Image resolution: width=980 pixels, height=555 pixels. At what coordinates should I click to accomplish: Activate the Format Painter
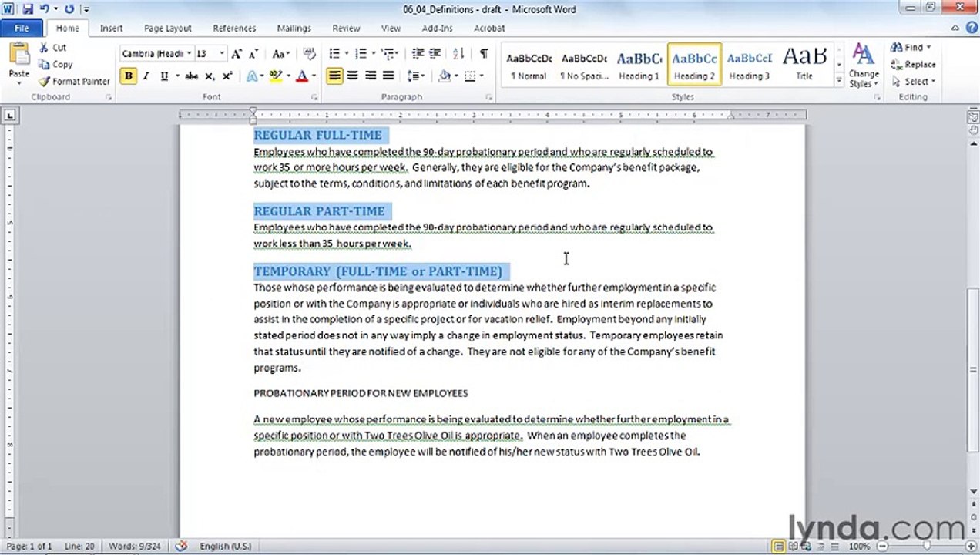(x=74, y=81)
